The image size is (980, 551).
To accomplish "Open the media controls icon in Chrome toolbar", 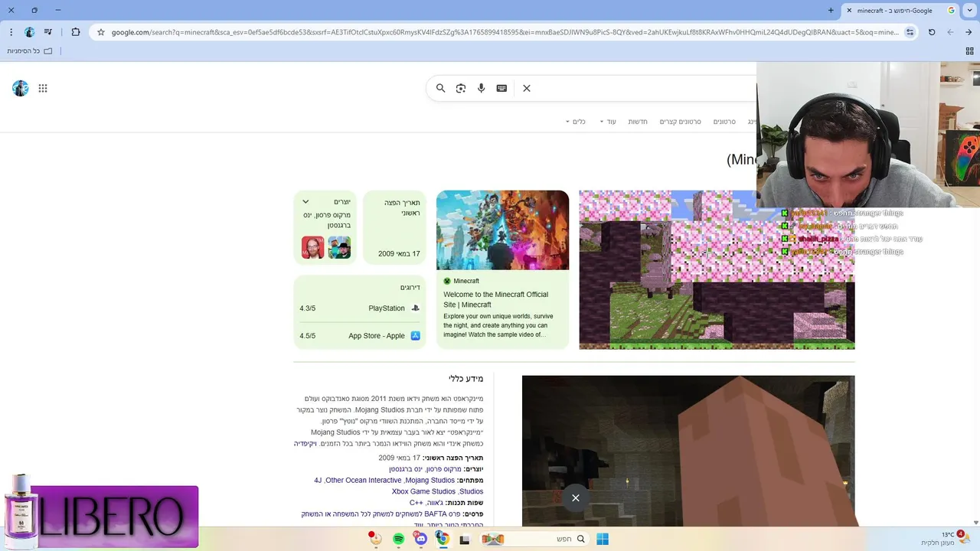I will [48, 32].
